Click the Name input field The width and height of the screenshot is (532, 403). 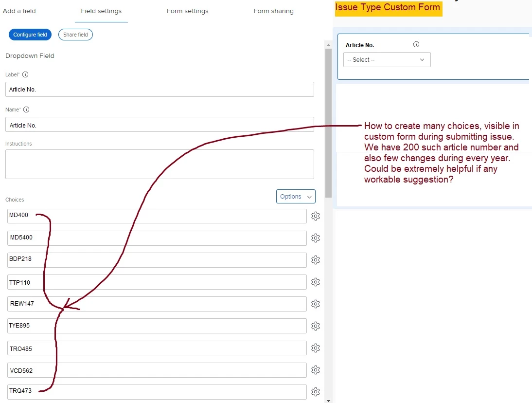(x=160, y=125)
